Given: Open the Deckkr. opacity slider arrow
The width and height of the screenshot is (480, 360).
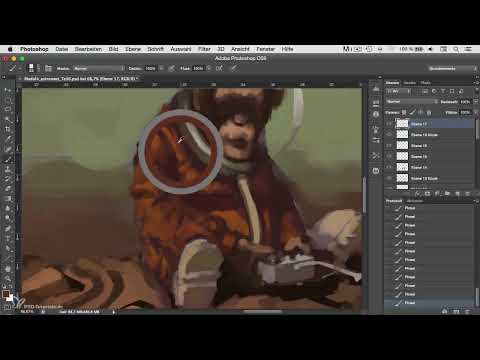Looking at the screenshot, I should (x=161, y=68).
